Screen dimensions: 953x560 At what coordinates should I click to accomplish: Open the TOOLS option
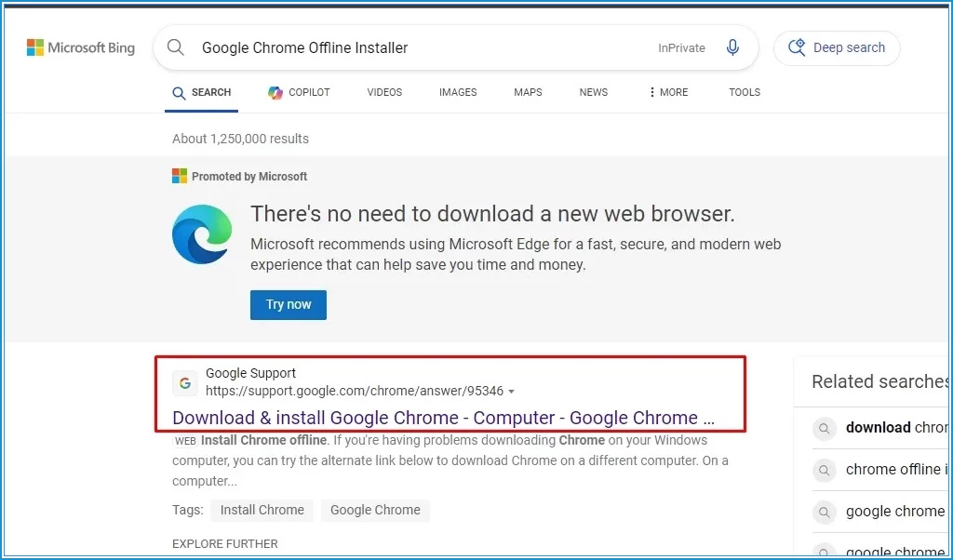pyautogui.click(x=745, y=92)
